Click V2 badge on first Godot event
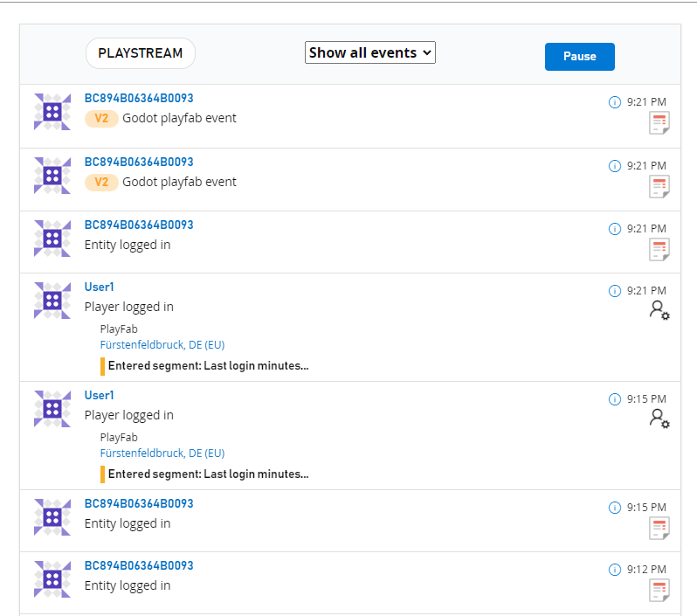The height and width of the screenshot is (616, 697). (101, 118)
